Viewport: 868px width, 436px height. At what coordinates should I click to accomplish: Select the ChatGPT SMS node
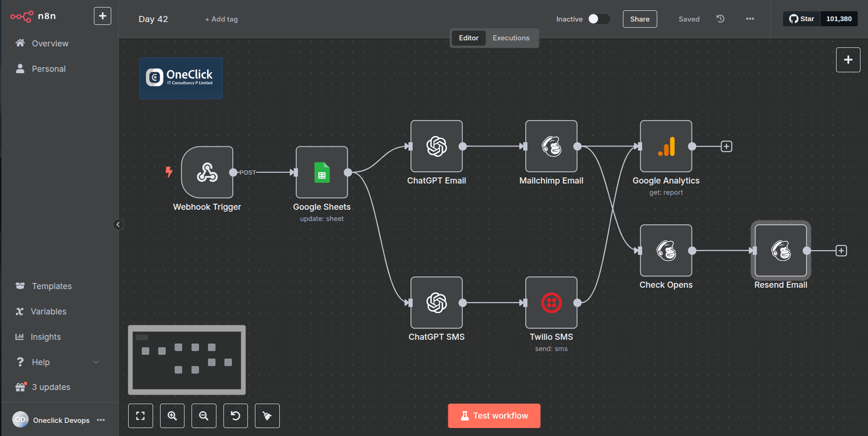(437, 302)
